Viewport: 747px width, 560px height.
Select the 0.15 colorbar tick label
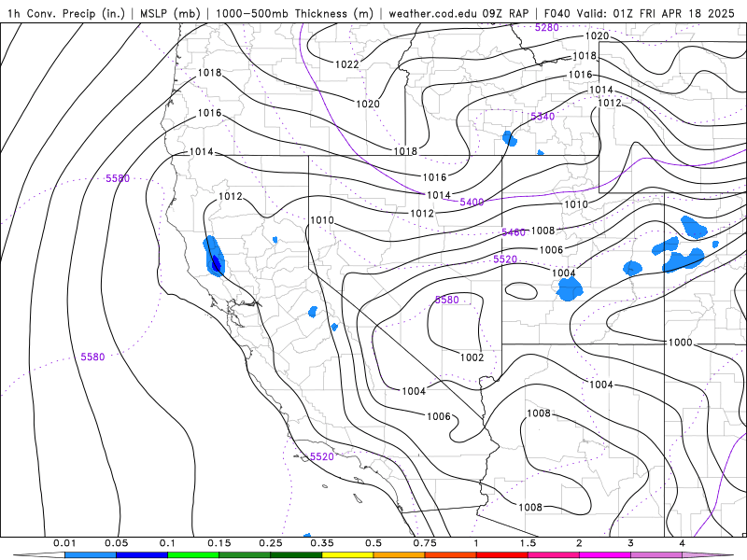coord(219,543)
